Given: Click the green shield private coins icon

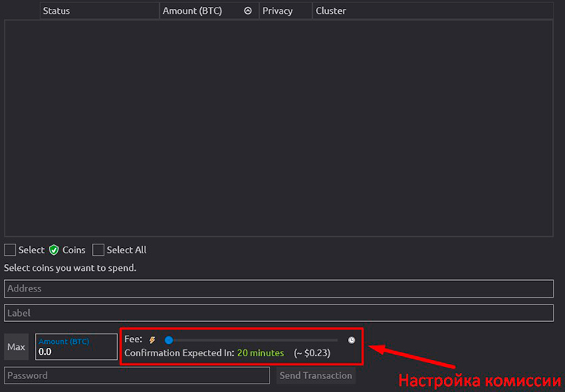Looking at the screenshot, I should (x=54, y=250).
